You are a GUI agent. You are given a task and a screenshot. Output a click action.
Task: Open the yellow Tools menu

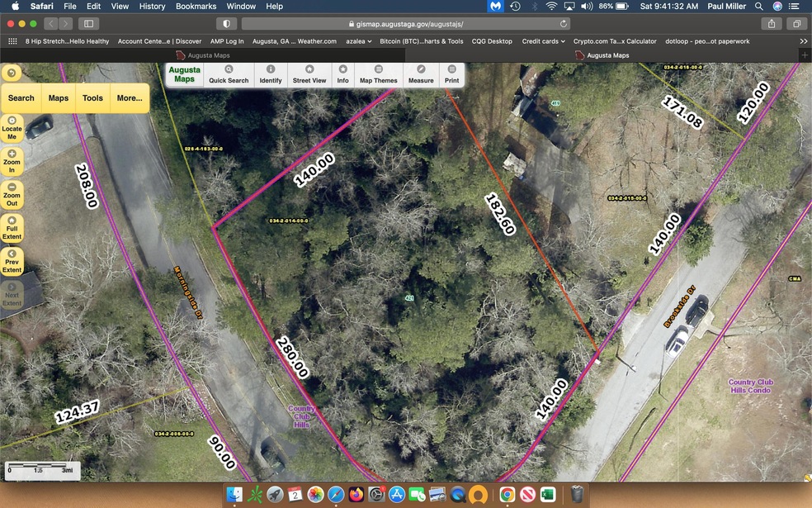92,98
